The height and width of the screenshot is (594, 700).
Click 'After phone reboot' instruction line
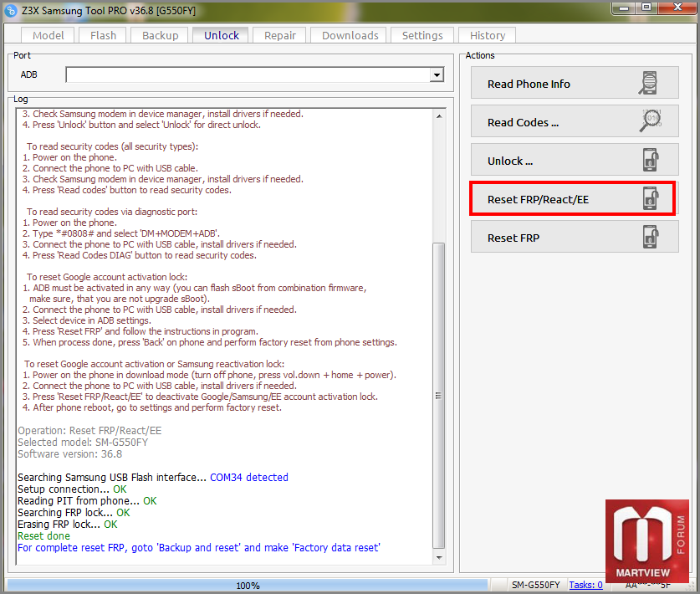151,407
